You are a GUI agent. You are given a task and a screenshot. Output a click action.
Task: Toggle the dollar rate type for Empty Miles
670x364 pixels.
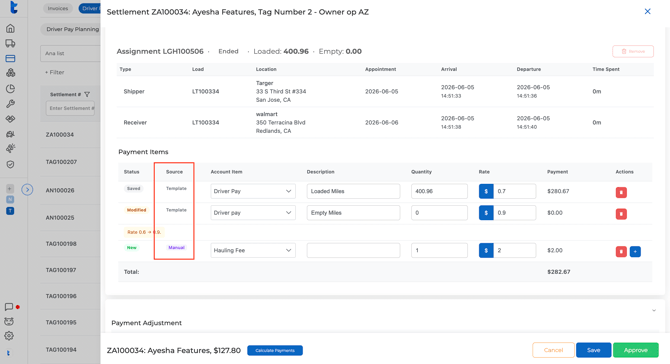[x=486, y=213]
